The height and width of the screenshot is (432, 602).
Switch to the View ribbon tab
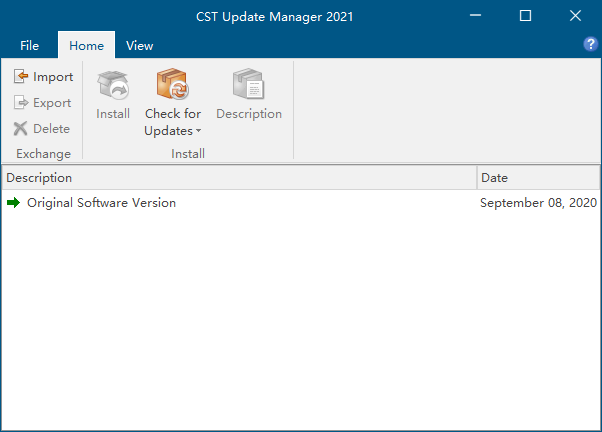[x=139, y=46]
